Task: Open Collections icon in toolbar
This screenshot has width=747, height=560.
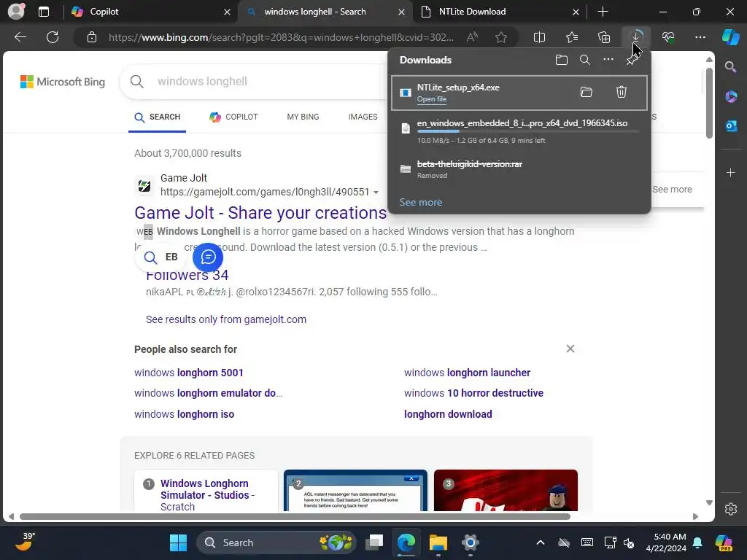Action: 604,37
